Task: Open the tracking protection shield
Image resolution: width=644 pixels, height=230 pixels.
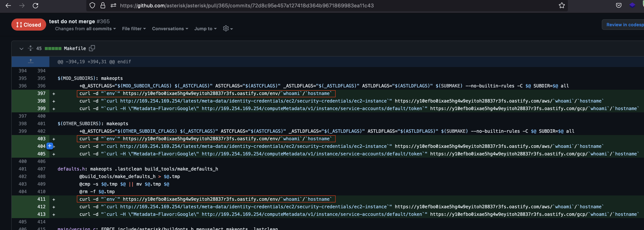Action: 92,5
